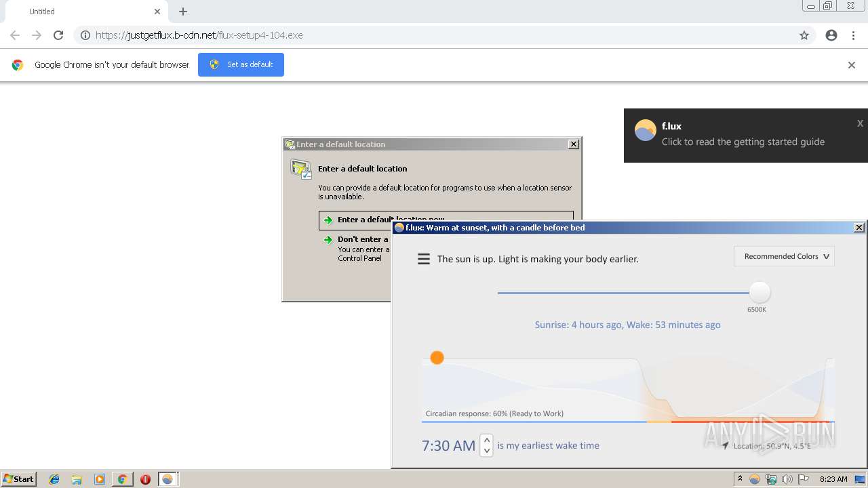Screen dimensions: 868x488
Task: Click the 7:30 AM wake time value
Action: click(x=448, y=445)
